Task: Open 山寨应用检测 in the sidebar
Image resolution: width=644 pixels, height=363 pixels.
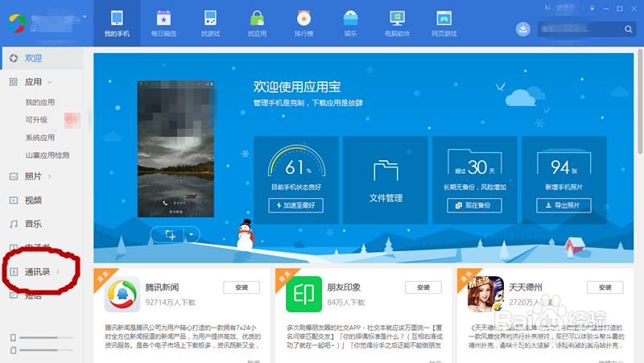Action: pos(47,155)
